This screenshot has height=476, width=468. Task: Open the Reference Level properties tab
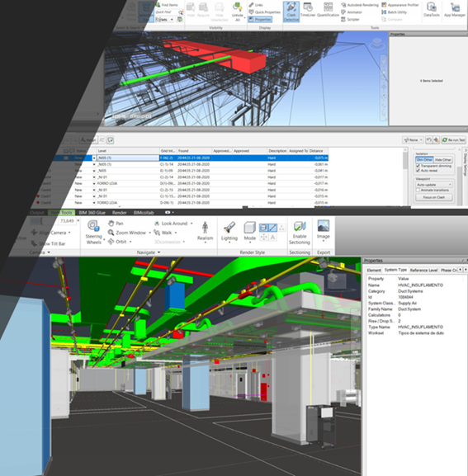pos(423,270)
